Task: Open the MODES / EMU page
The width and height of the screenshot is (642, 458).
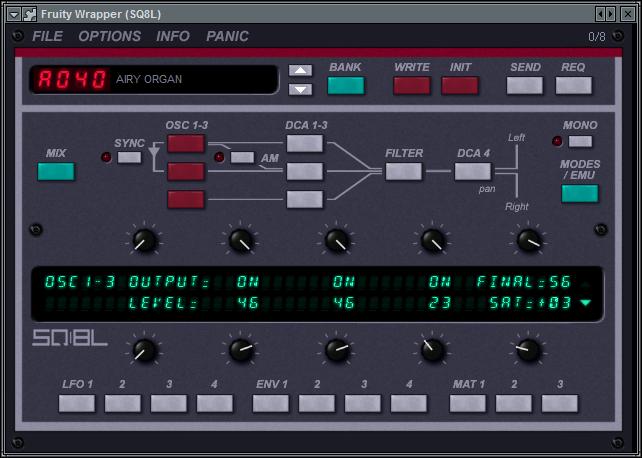Action: [580, 194]
